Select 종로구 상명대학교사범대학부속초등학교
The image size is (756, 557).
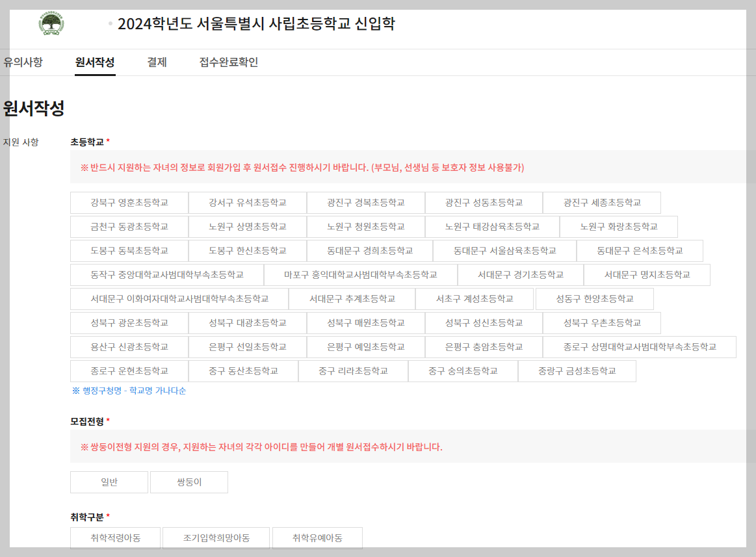(x=640, y=347)
